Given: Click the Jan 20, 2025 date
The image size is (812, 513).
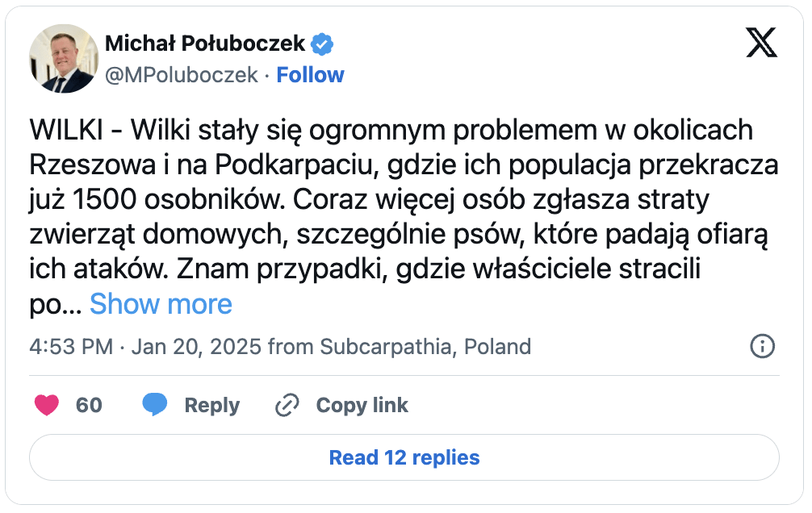Looking at the screenshot, I should point(196,348).
